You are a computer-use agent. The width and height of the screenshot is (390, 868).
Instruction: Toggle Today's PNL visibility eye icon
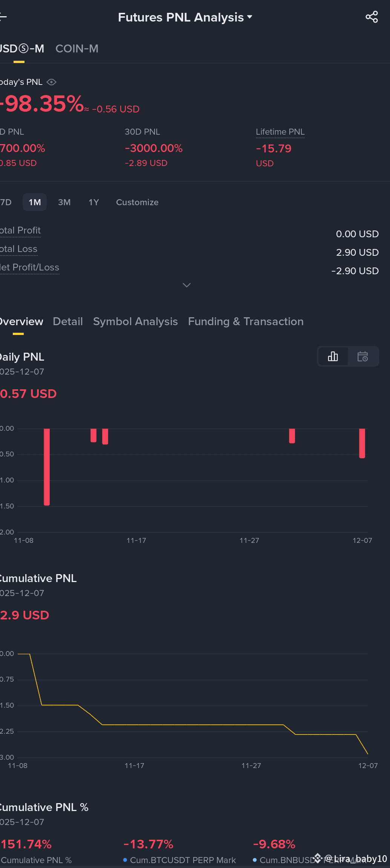(x=52, y=82)
